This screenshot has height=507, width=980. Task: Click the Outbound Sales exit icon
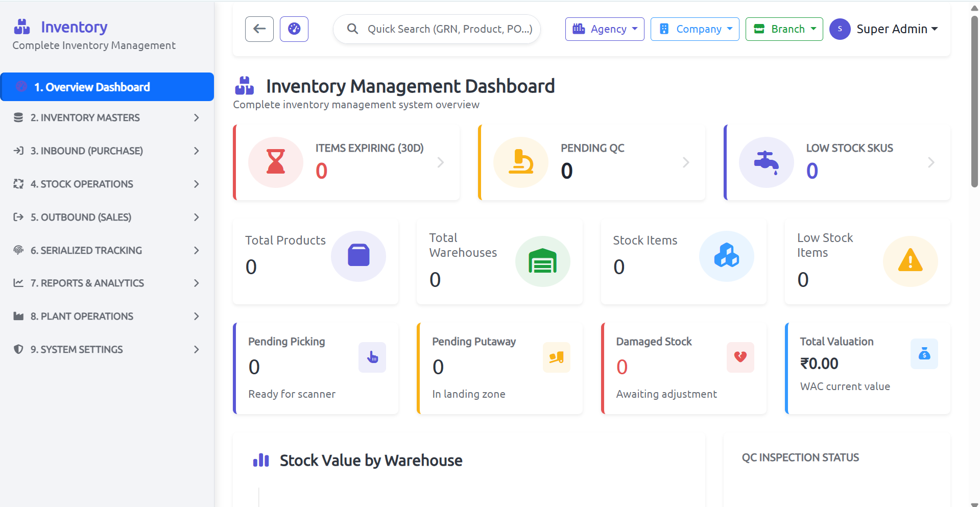18,217
